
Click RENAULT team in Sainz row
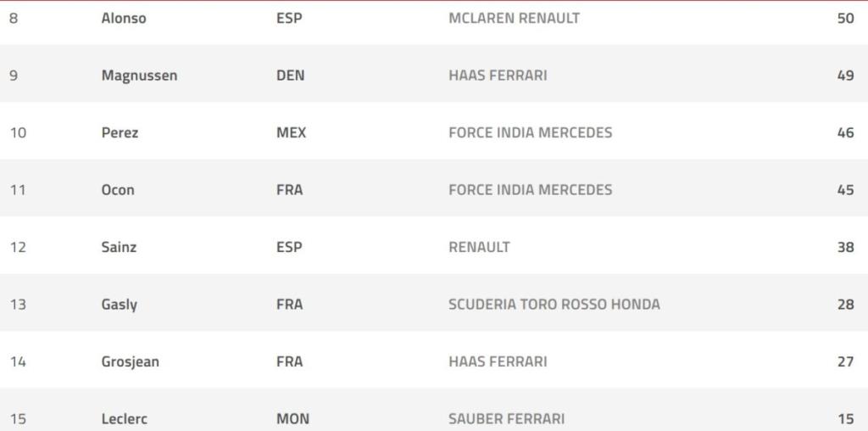[480, 247]
